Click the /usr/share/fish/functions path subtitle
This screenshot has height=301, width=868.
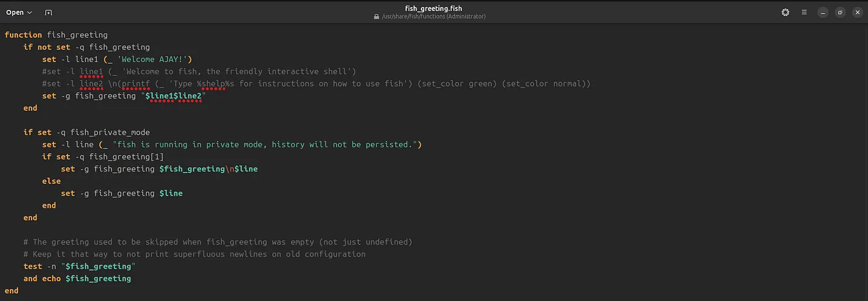(433, 17)
